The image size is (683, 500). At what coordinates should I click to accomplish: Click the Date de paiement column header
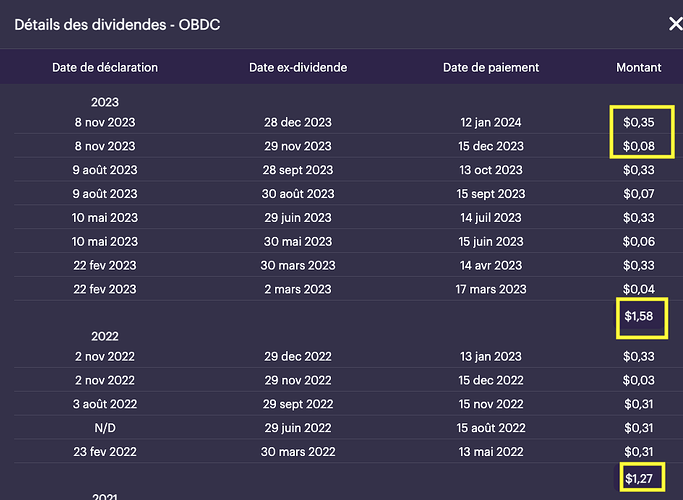coord(491,68)
